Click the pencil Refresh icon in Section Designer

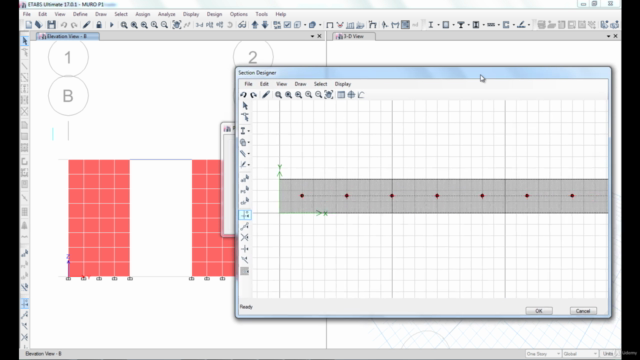(266, 95)
